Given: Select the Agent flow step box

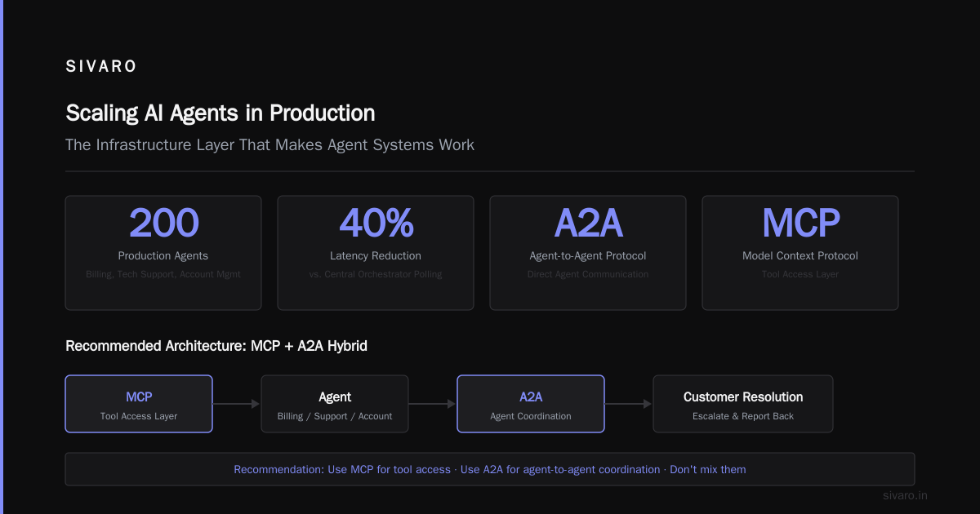Looking at the screenshot, I should [335, 404].
